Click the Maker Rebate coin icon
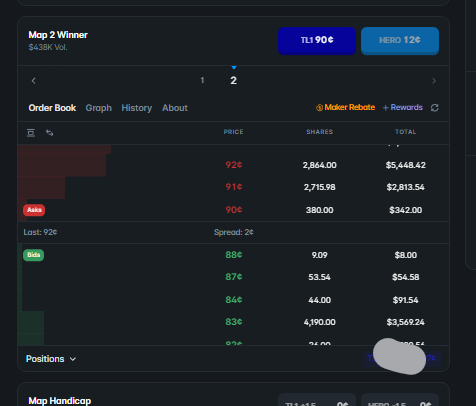 (319, 108)
